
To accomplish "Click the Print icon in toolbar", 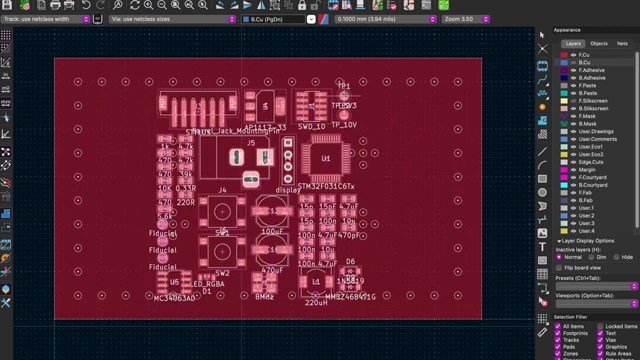I will coord(56,5).
